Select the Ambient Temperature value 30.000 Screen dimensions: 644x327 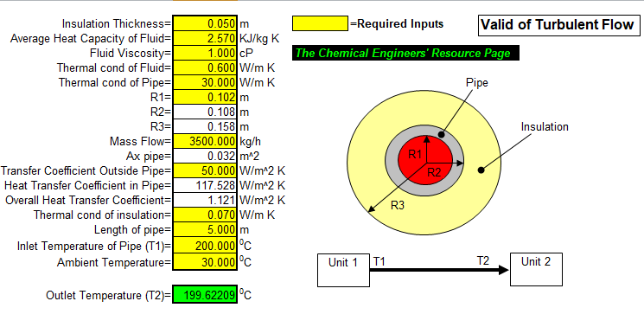[205, 261]
